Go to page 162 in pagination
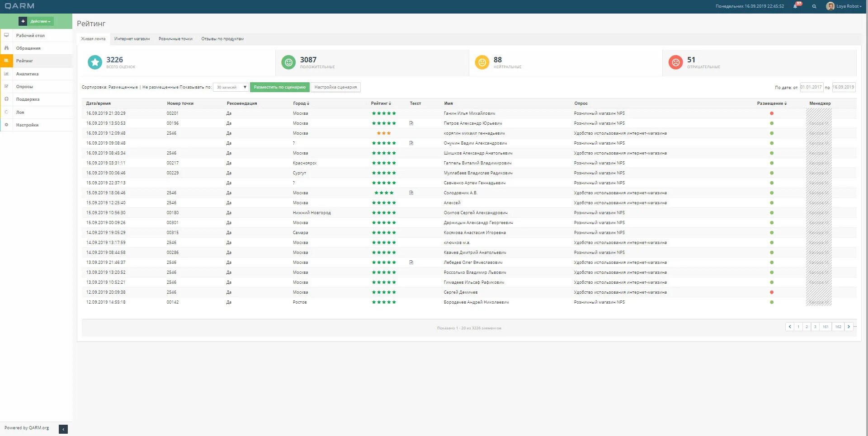This screenshot has height=436, width=868. tap(838, 327)
